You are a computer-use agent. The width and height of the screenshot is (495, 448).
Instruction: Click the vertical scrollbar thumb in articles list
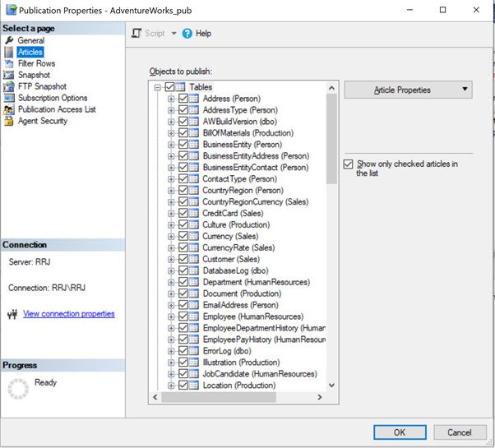click(x=331, y=138)
